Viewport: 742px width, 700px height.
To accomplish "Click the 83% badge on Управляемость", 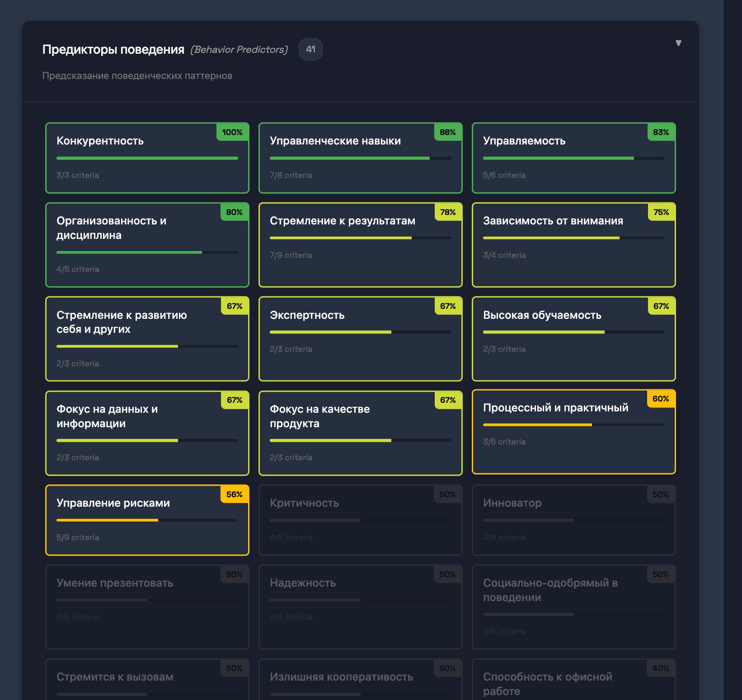I will [x=661, y=132].
